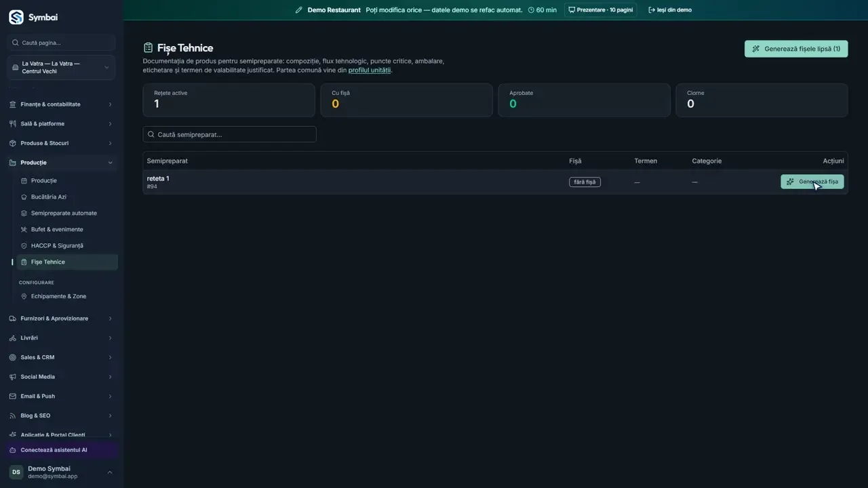Screen dimensions: 868x488
Task: Focus the Caută pagina search field
Action: pos(62,43)
